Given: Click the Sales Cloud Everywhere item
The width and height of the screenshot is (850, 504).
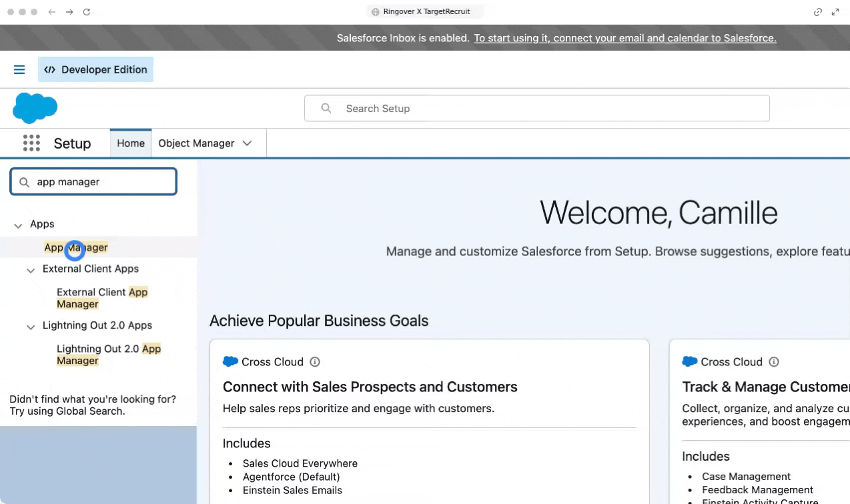Looking at the screenshot, I should 300,463.
